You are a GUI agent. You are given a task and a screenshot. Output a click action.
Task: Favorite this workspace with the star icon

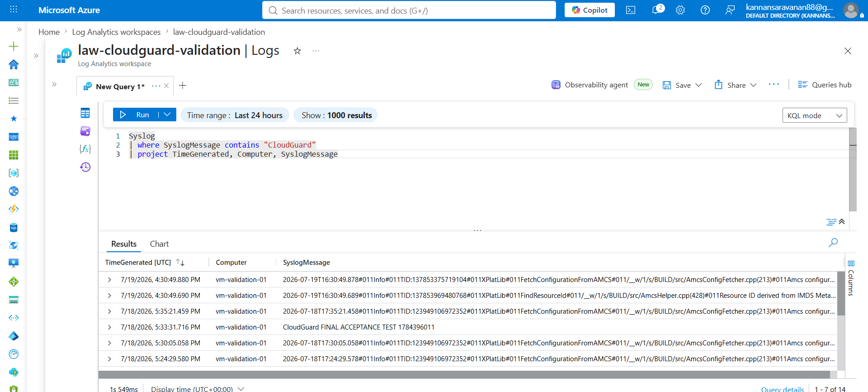click(x=297, y=51)
